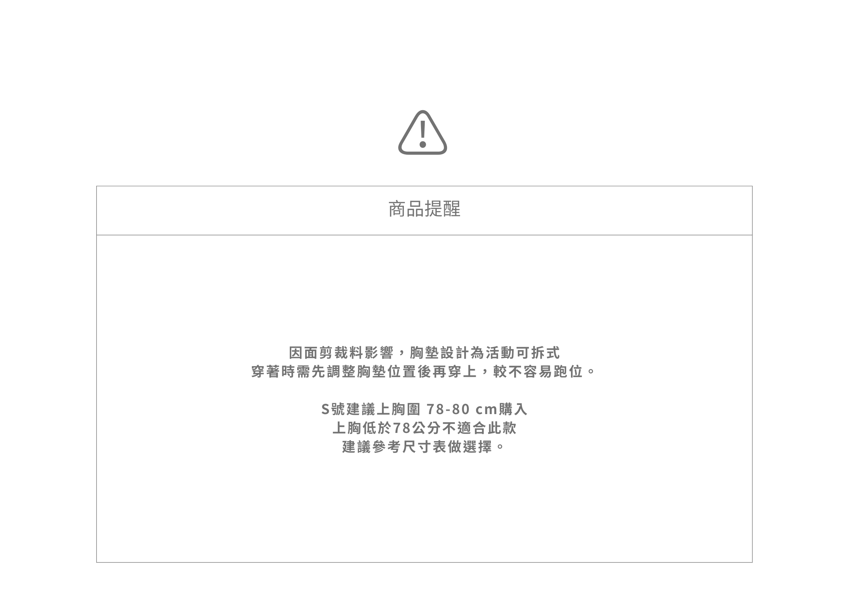Image resolution: width=844 pixels, height=616 pixels.
Task: Click the warning triangle icon
Action: coord(422,132)
